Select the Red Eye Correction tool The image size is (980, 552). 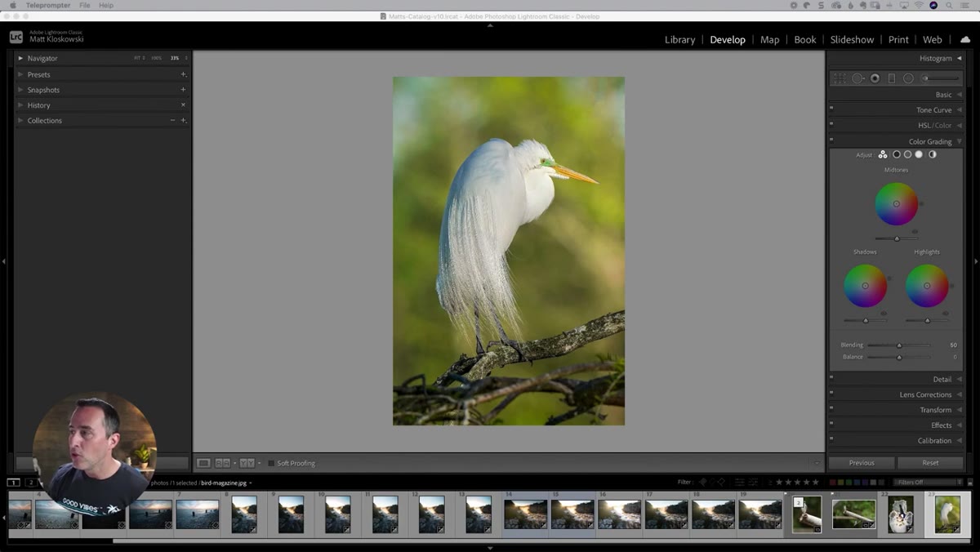875,78
